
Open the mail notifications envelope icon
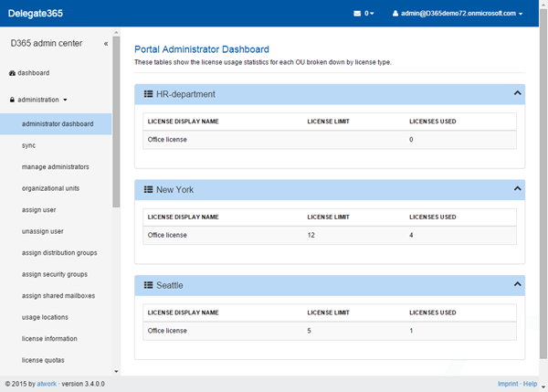[358, 14]
